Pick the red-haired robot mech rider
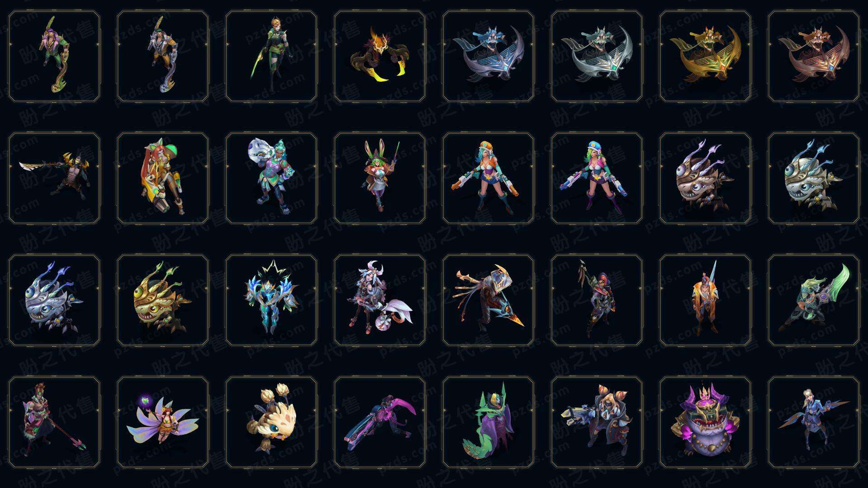Screen dimensions: 868x488 point(163,178)
